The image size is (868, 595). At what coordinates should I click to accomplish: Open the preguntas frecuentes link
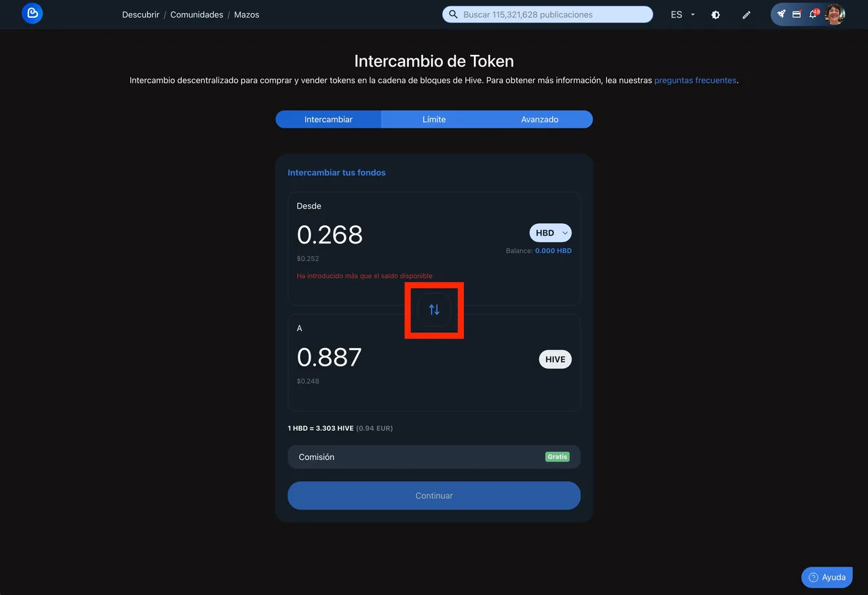click(695, 80)
